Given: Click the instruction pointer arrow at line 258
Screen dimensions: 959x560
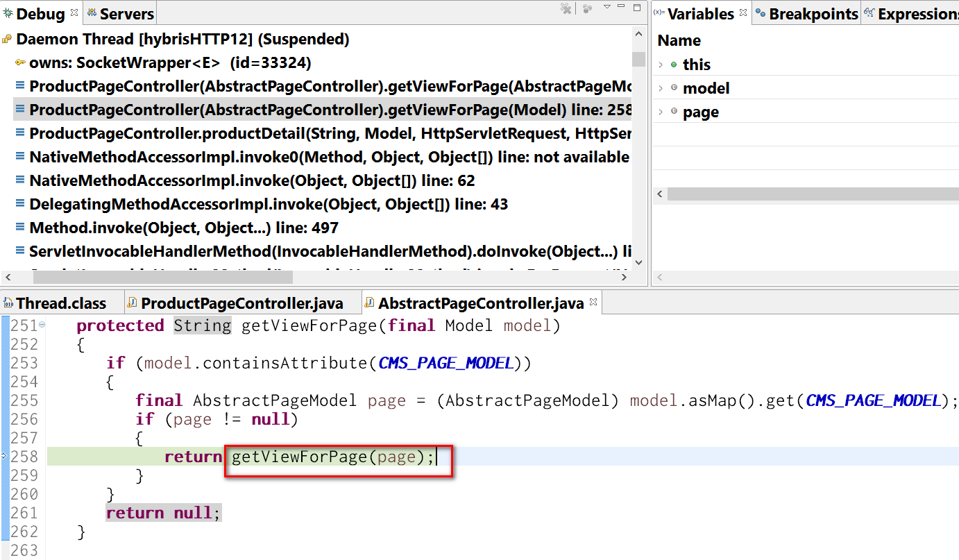Looking at the screenshot, I should tap(3, 457).
